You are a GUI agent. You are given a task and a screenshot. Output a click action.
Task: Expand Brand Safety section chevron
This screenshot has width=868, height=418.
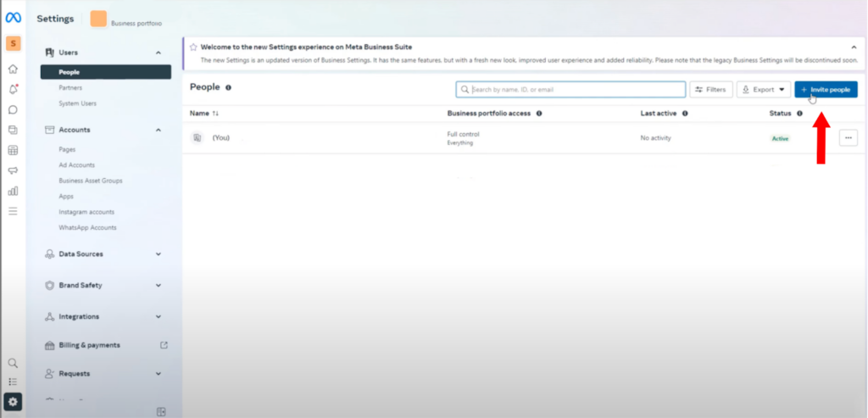pyautogui.click(x=159, y=286)
